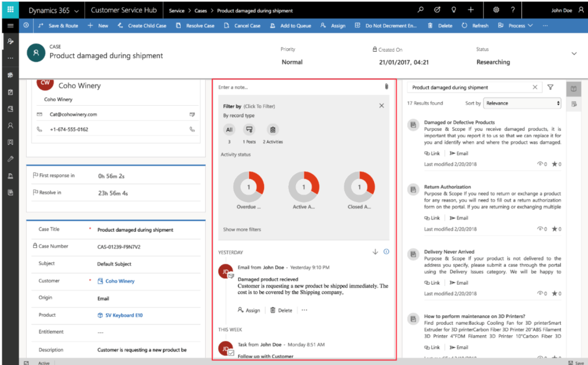This screenshot has width=588, height=365.
Task: Open the more commands ellipsis in toolbar
Action: click(x=545, y=26)
